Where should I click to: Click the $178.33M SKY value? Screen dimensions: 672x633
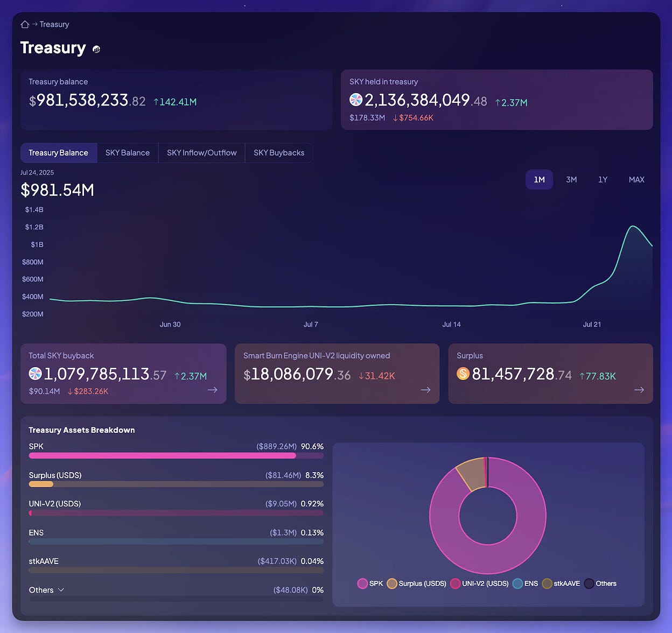point(367,118)
